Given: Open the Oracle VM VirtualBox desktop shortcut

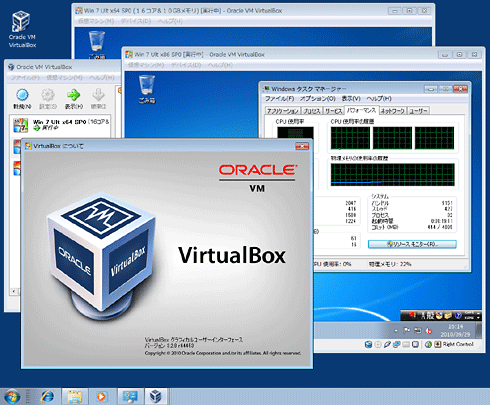Looking at the screenshot, I should (22, 29).
